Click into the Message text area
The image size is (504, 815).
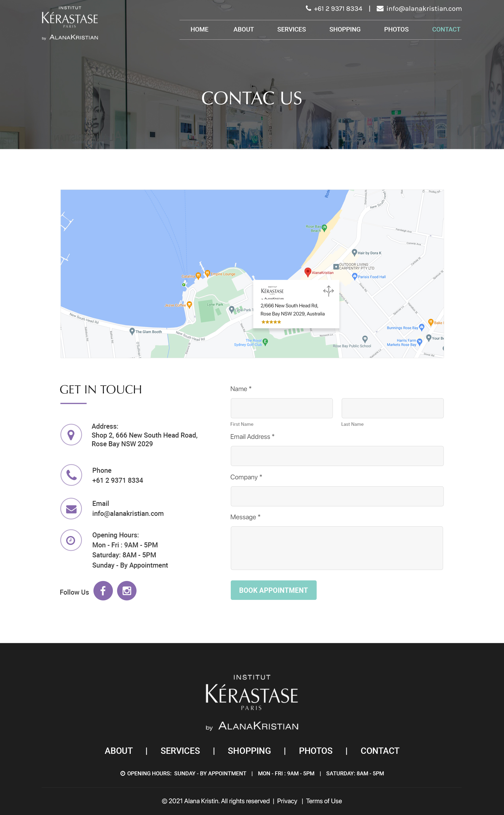point(337,548)
